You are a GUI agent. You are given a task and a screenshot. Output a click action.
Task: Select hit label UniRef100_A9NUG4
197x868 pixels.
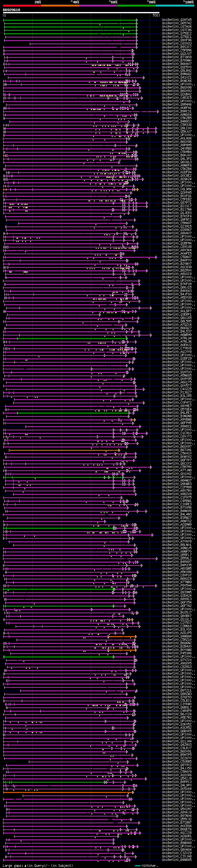[177, 115]
